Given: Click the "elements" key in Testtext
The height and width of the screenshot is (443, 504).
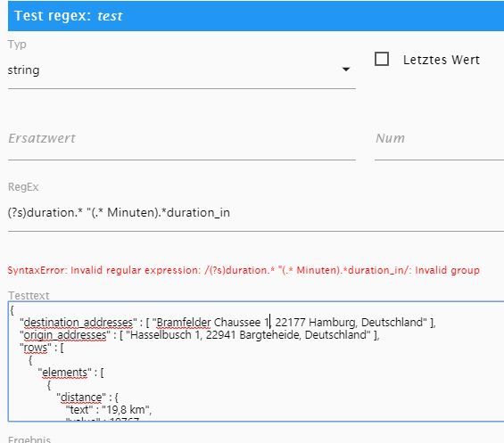Looking at the screenshot, I should pyautogui.click(x=64, y=373).
